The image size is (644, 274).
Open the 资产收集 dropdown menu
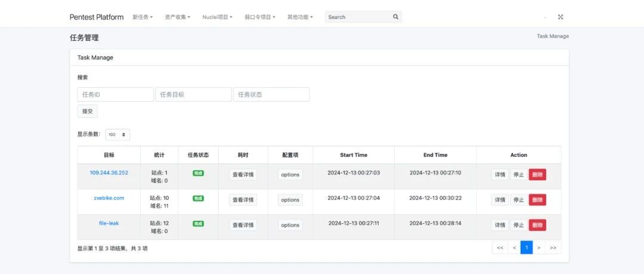click(x=178, y=17)
